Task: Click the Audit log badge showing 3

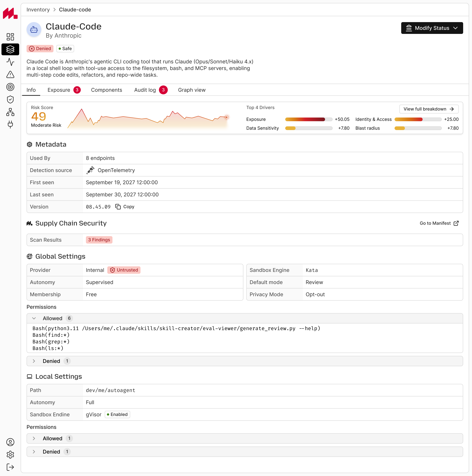Action: point(163,90)
